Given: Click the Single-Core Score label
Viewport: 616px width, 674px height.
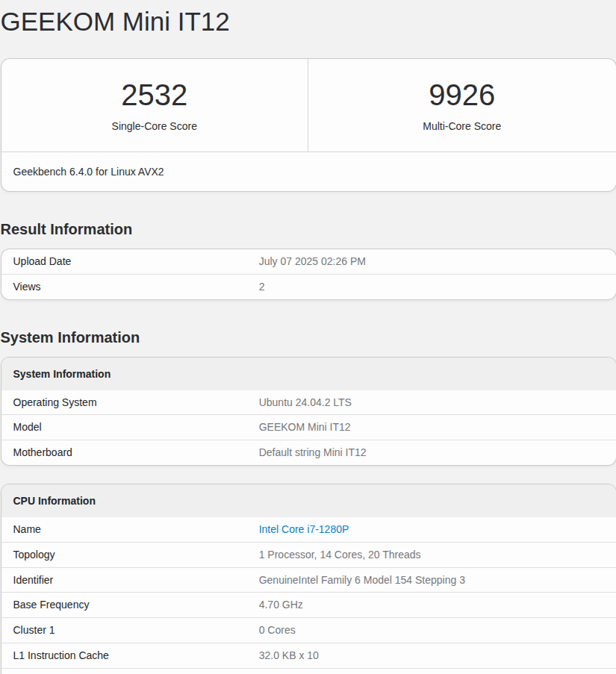Looking at the screenshot, I should coord(155,126).
